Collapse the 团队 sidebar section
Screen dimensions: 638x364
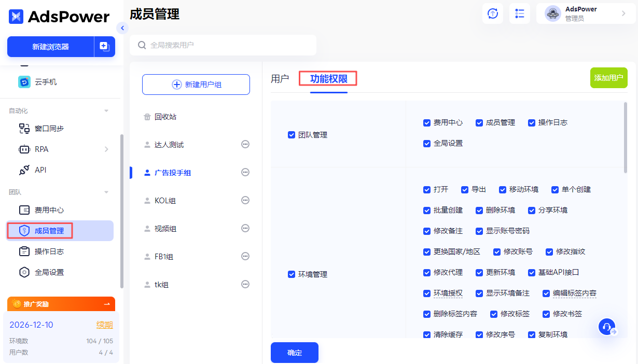pyautogui.click(x=106, y=192)
